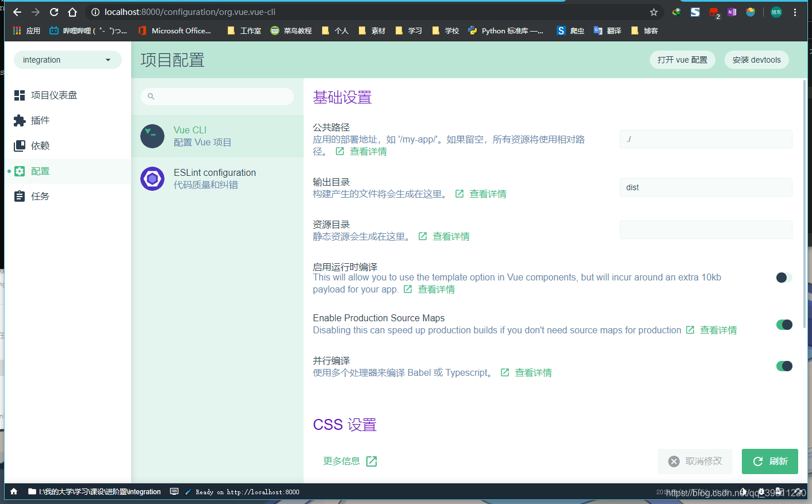Open the browser profile avatar
This screenshot has width=812, height=504.
coord(776,12)
